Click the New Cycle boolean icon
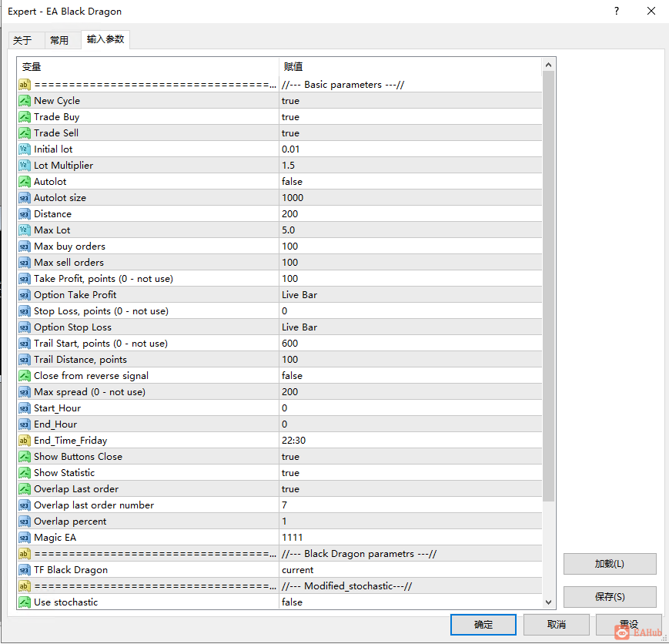Image resolution: width=669 pixels, height=644 pixels. click(25, 101)
